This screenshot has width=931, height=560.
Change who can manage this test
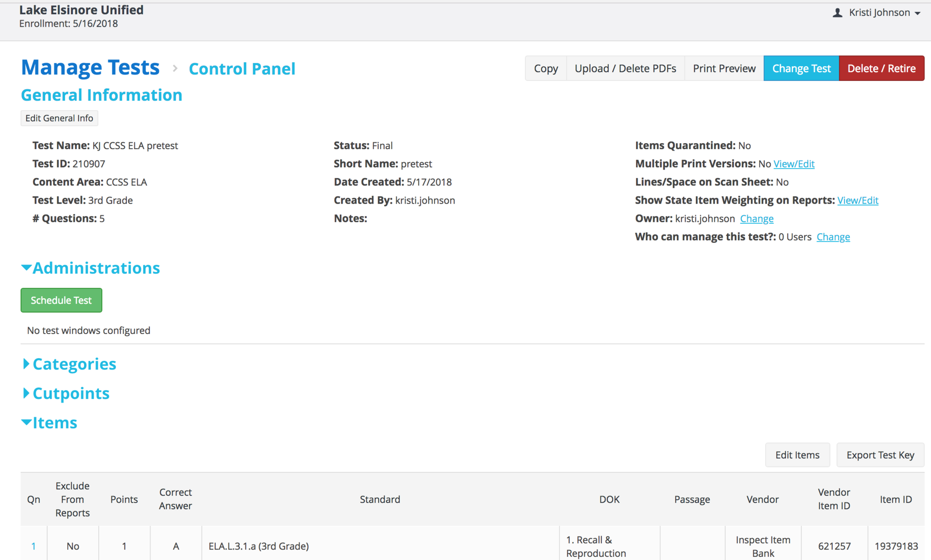pyautogui.click(x=833, y=237)
